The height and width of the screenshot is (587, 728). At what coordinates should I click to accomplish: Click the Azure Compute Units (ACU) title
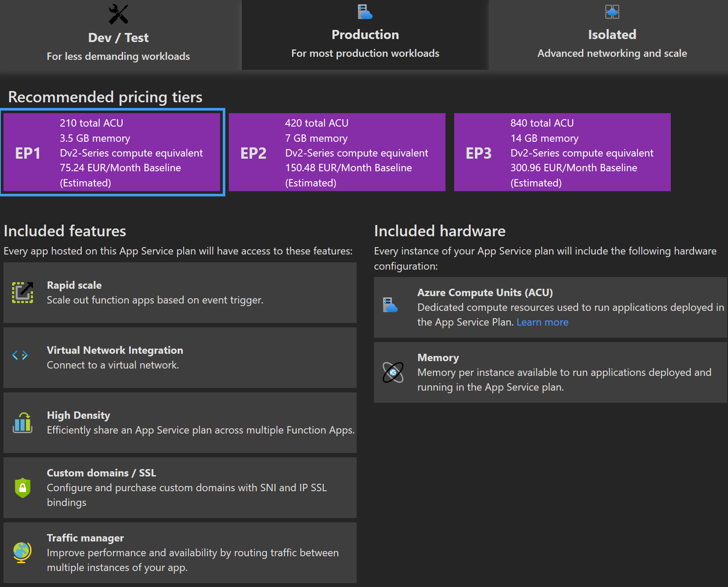coord(485,293)
